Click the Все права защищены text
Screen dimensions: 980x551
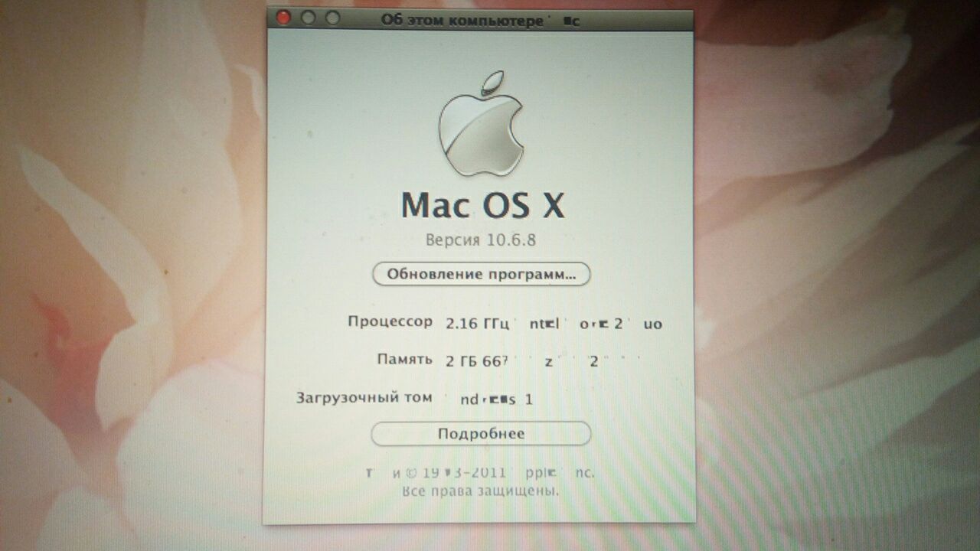480,490
